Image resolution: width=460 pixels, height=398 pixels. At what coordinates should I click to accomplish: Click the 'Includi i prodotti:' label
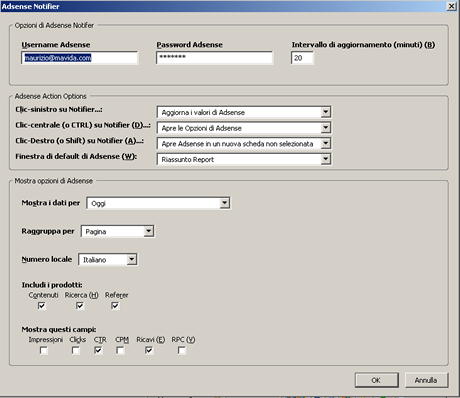(52, 285)
